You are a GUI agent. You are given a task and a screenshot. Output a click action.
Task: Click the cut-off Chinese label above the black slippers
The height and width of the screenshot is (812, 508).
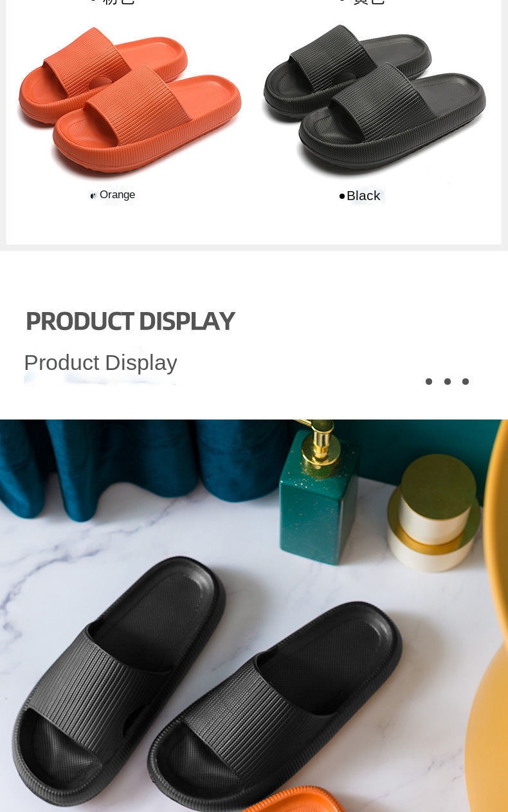pos(369,2)
